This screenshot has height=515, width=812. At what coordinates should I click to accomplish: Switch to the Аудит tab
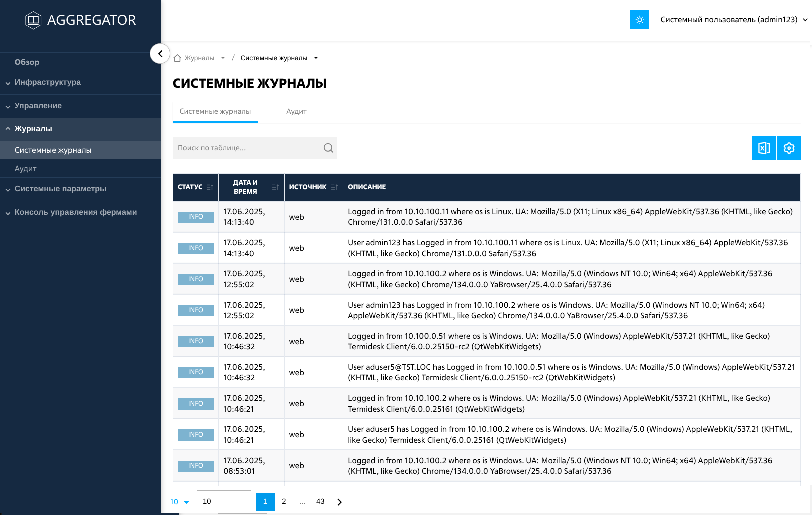(x=296, y=111)
